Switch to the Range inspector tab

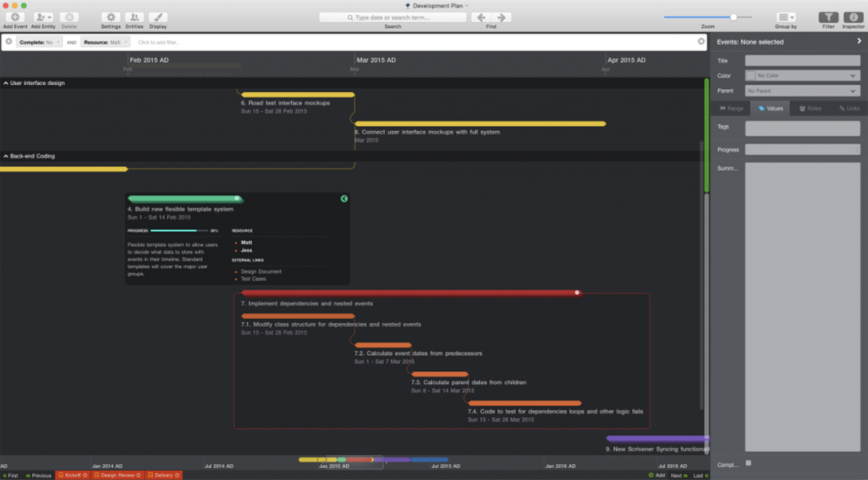coord(731,108)
